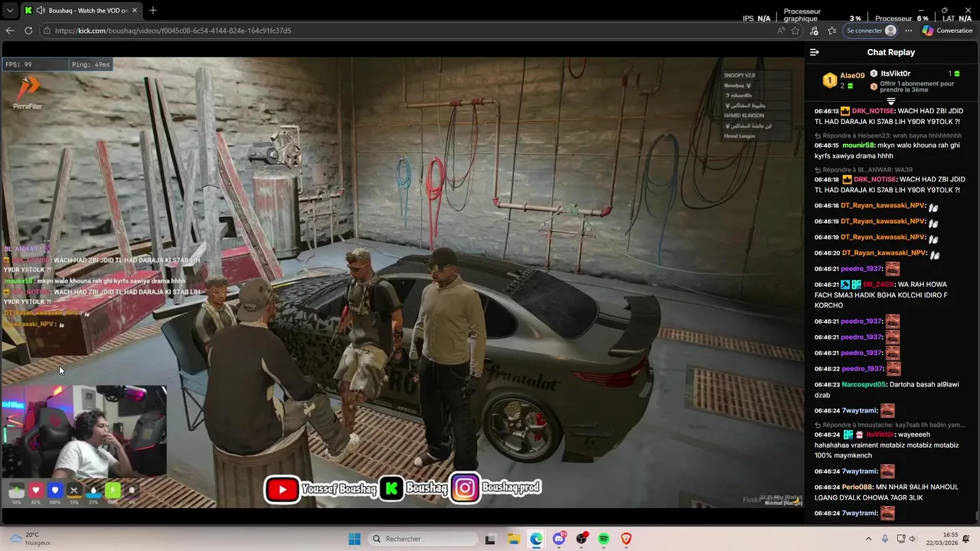Open Task View on the taskbar
980x551 pixels.
(491, 539)
